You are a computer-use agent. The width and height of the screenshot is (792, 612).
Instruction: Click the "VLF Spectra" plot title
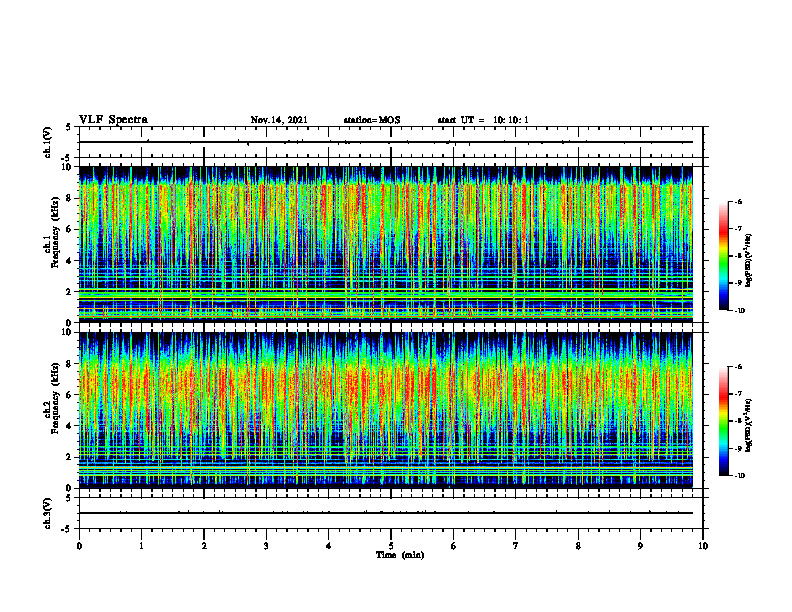pos(113,120)
